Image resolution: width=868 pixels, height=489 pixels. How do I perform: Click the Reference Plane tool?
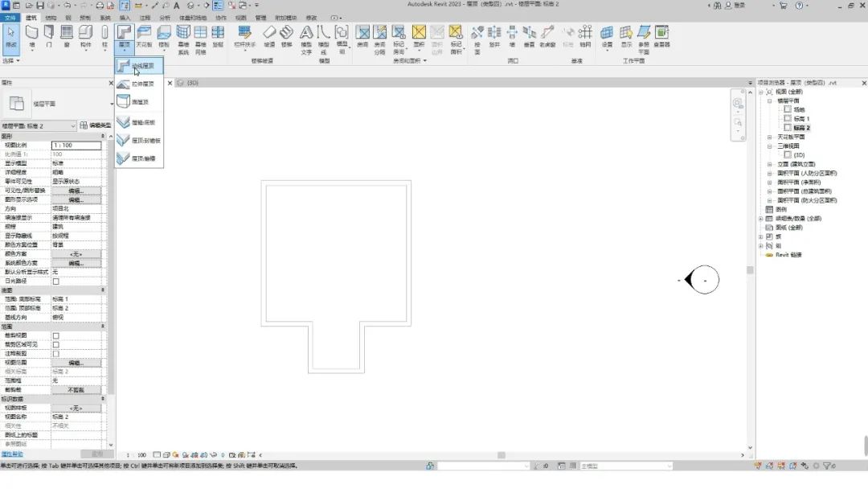click(644, 39)
